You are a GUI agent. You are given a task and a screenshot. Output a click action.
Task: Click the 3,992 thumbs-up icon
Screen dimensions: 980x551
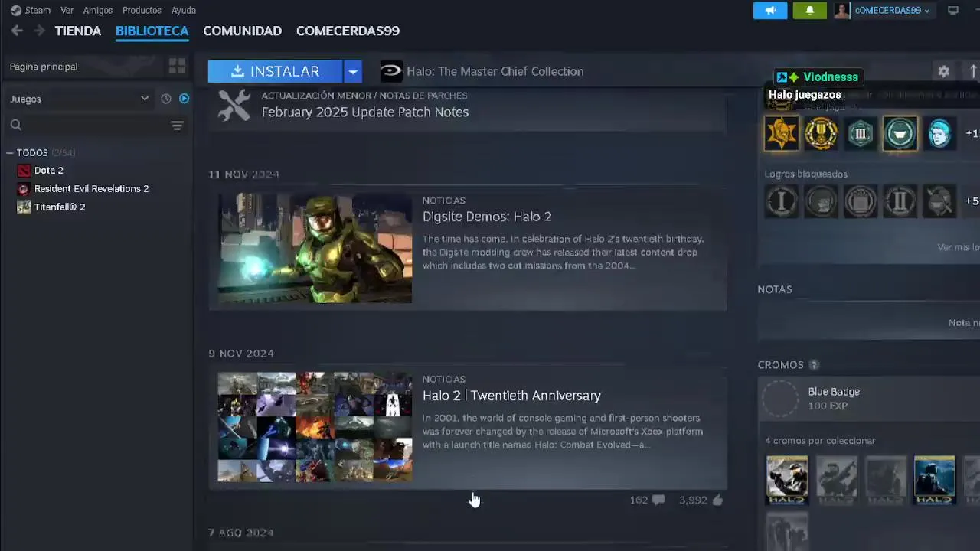tap(717, 500)
